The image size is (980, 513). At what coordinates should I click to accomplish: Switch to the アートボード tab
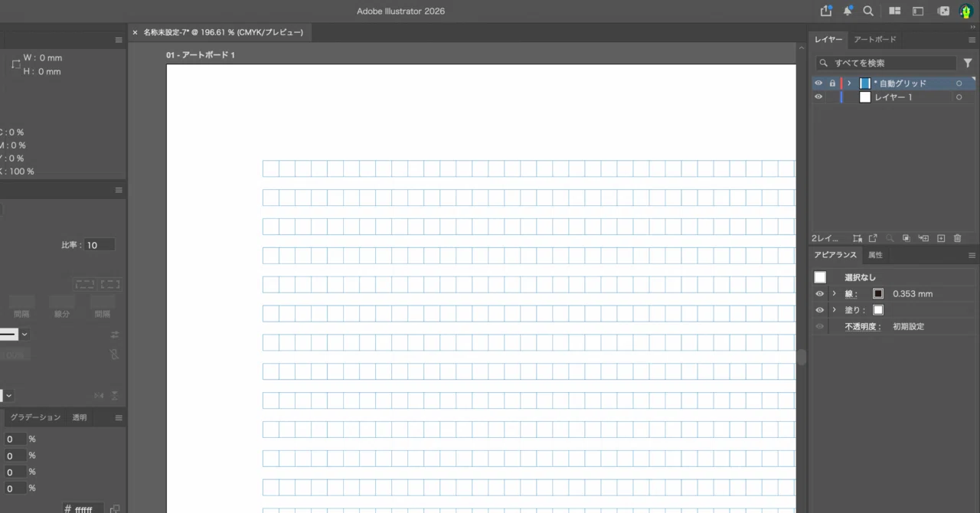[x=874, y=40]
